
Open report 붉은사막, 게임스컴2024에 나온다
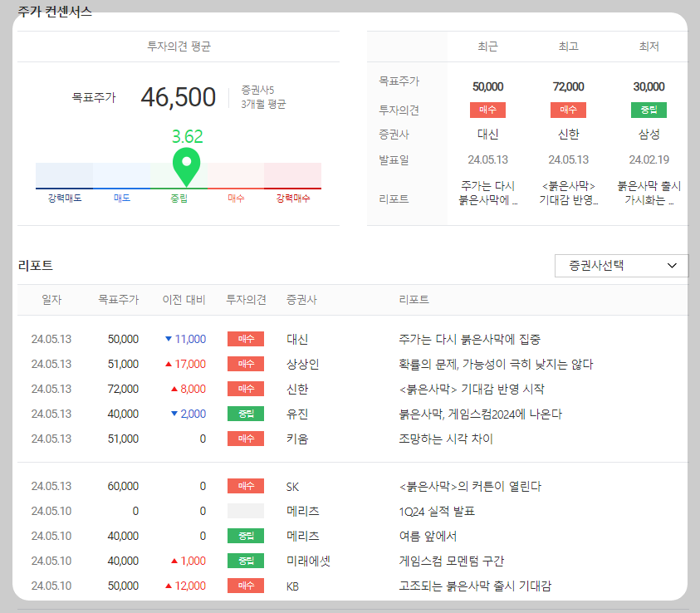(x=480, y=414)
